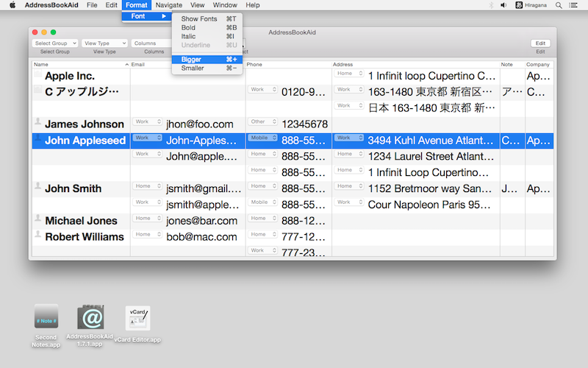Click the Edit toolbar button
Screen dimensions: 588x368
pos(540,43)
